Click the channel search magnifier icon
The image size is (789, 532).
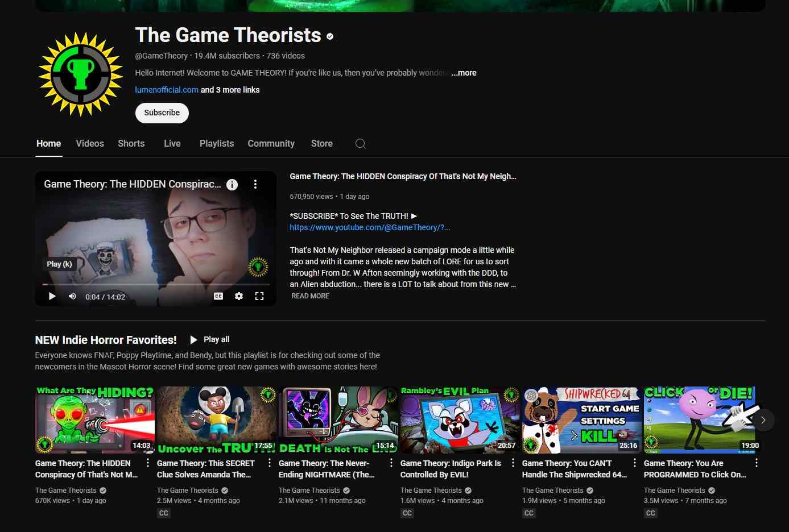(360, 144)
